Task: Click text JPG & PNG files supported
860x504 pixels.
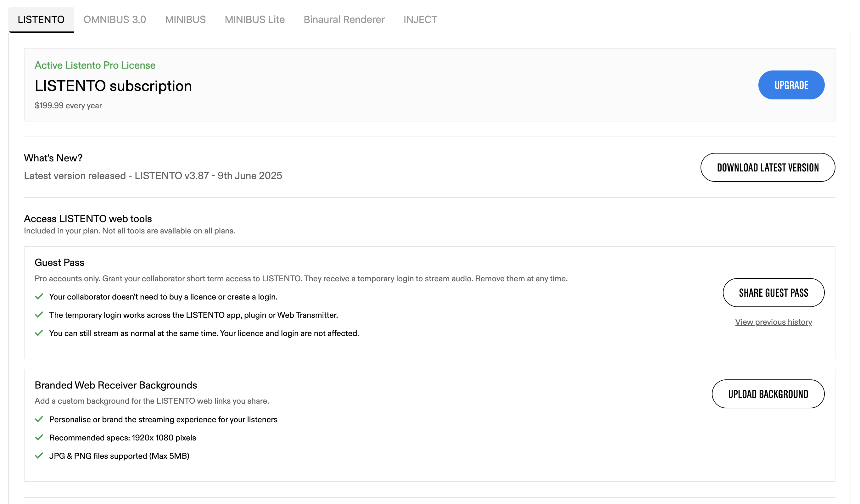Action: [119, 456]
